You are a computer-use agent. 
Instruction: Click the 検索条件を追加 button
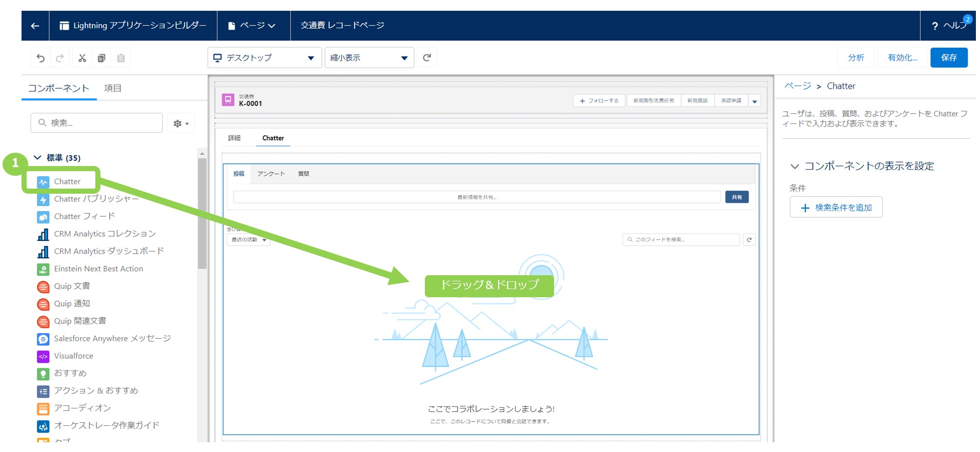point(835,208)
